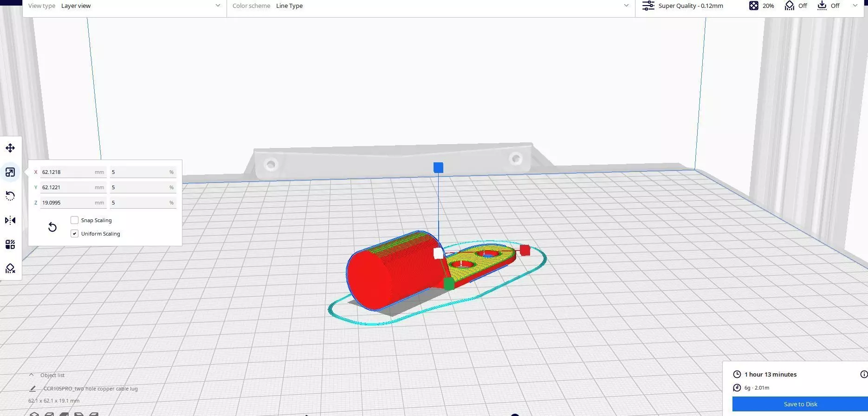Screen dimensions: 868x416
Task: Open the View type dropdown
Action: coord(124,6)
